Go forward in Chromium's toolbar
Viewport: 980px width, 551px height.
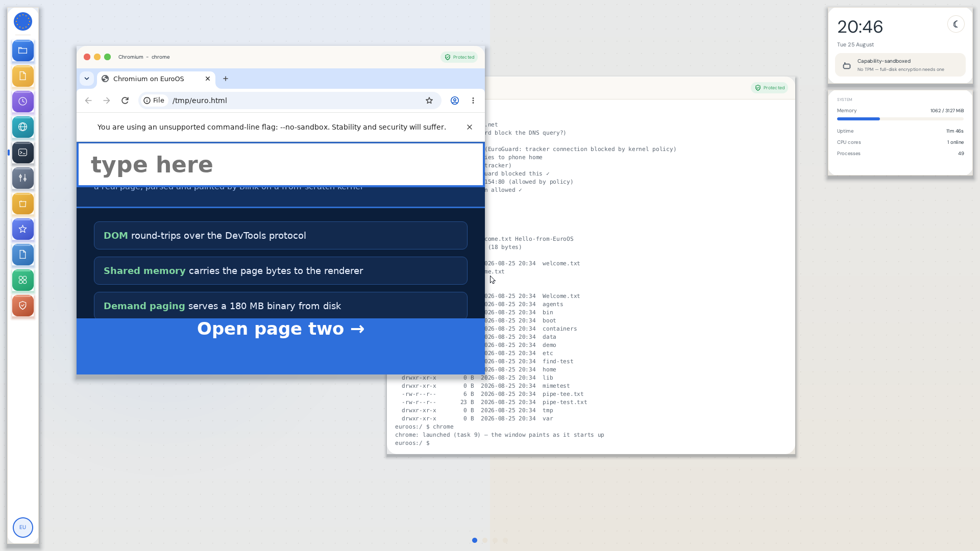107,101
